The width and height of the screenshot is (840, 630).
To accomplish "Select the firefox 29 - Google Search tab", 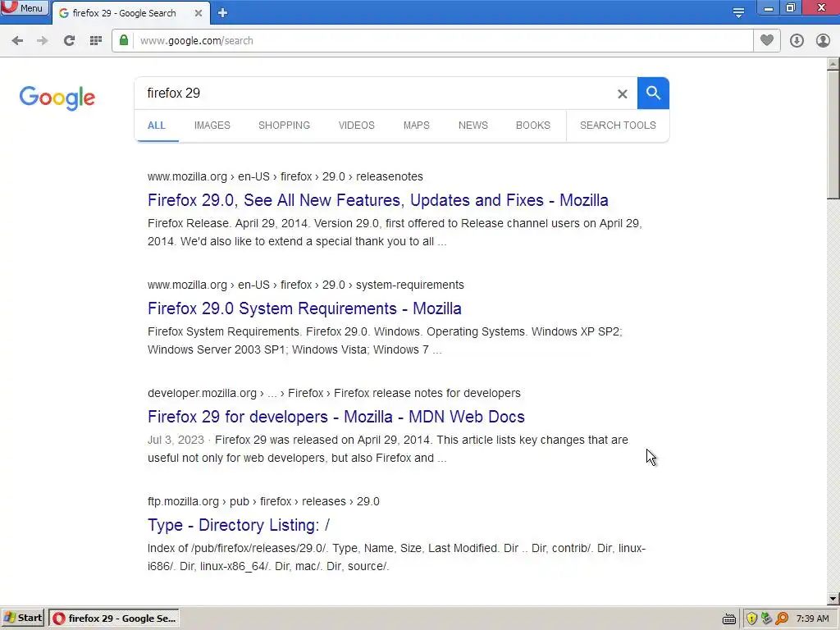I will click(130, 13).
